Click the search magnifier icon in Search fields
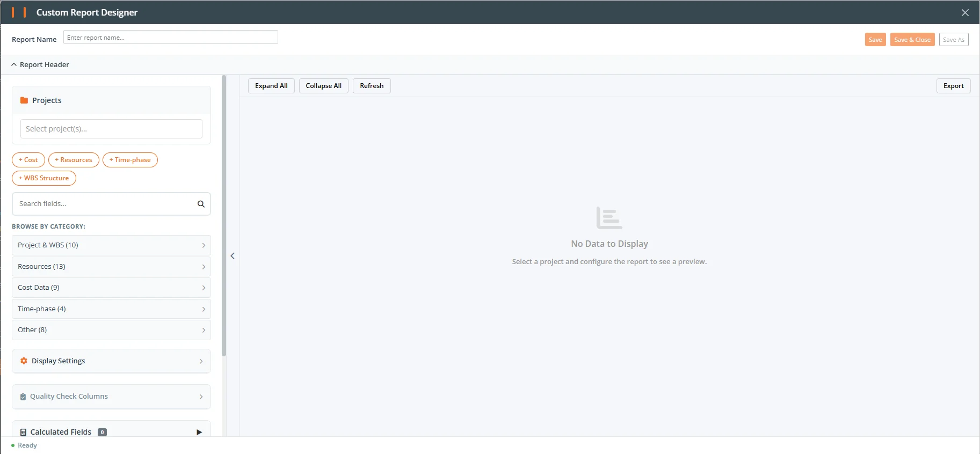This screenshot has width=980, height=454. coord(201,204)
